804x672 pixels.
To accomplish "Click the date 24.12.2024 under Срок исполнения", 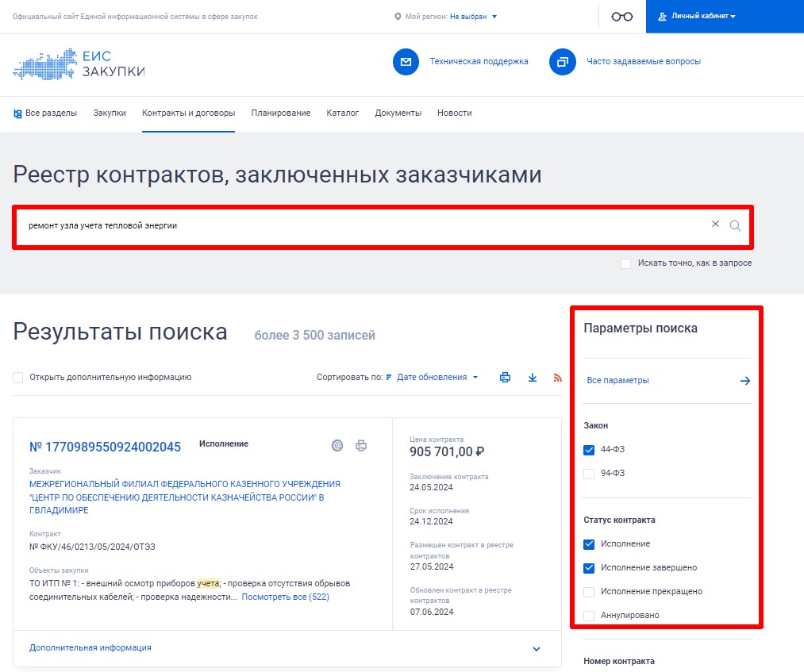I will (431, 521).
